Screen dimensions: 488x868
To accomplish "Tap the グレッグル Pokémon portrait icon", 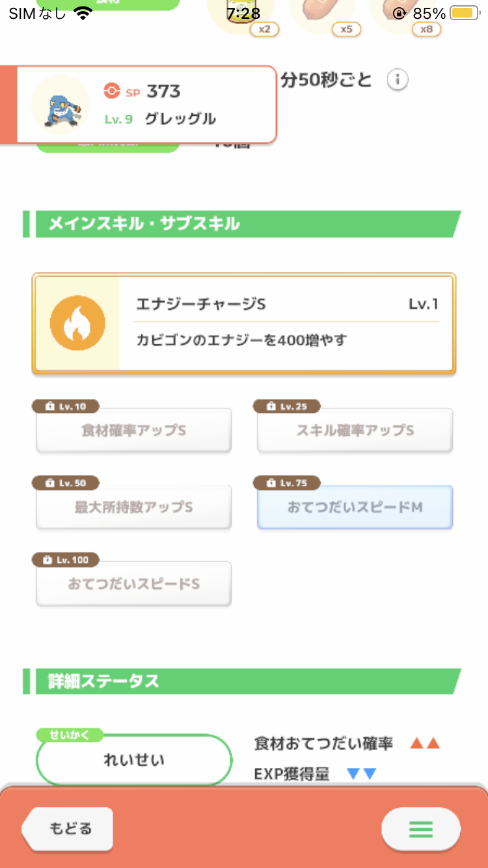I will [x=61, y=104].
